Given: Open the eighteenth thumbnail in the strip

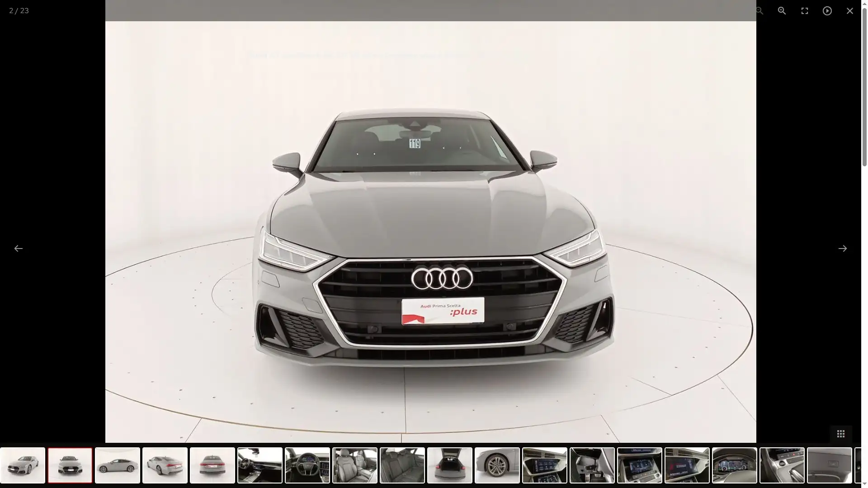Looking at the screenshot, I should click(x=830, y=465).
